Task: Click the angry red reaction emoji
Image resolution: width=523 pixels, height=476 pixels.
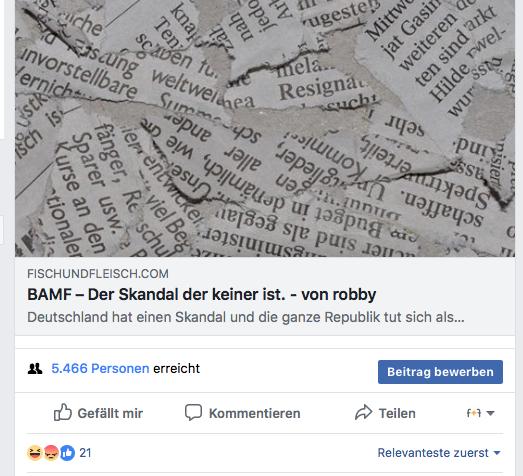Action: pos(51,453)
